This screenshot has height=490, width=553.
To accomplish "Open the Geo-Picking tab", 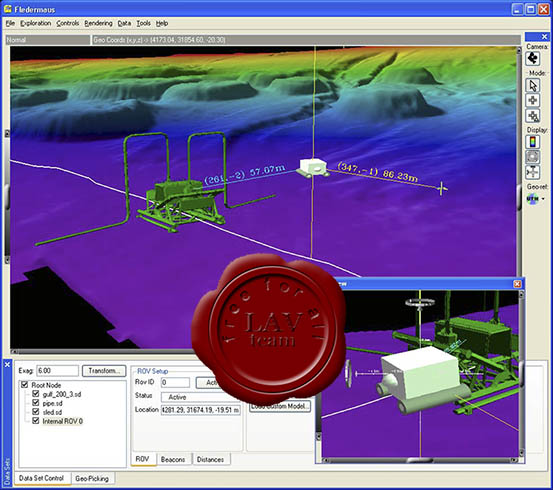I will coord(92,479).
